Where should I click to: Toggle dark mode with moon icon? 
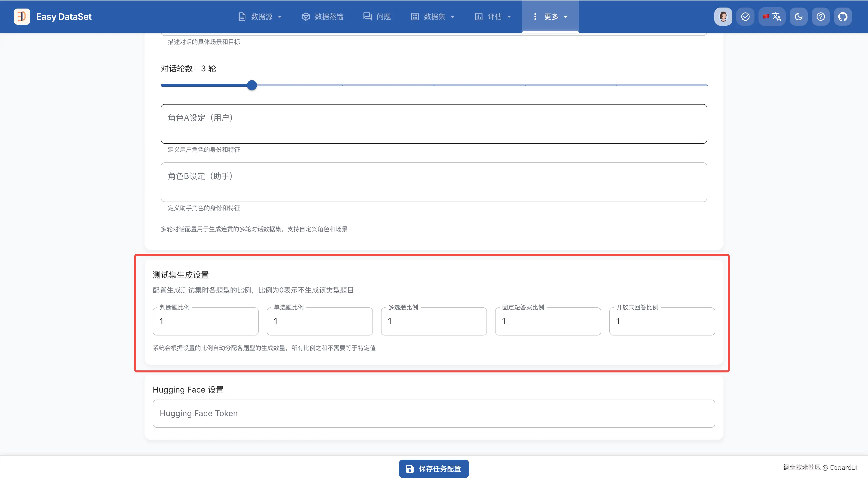click(798, 17)
